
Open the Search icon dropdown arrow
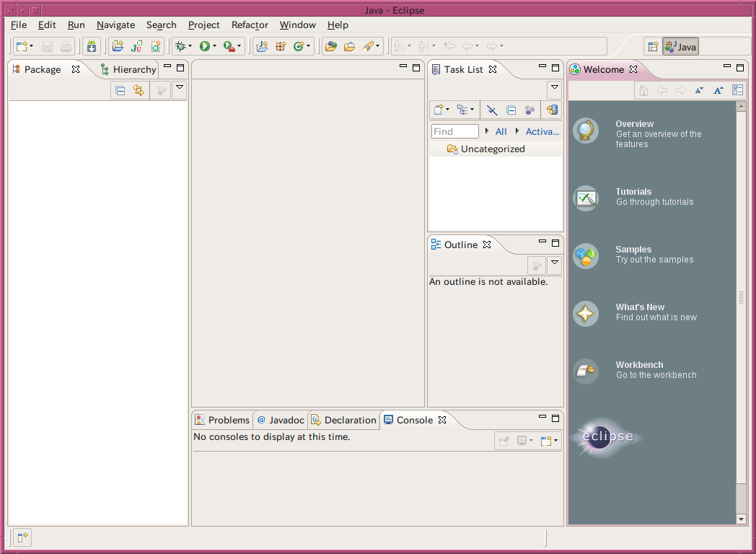click(x=377, y=46)
